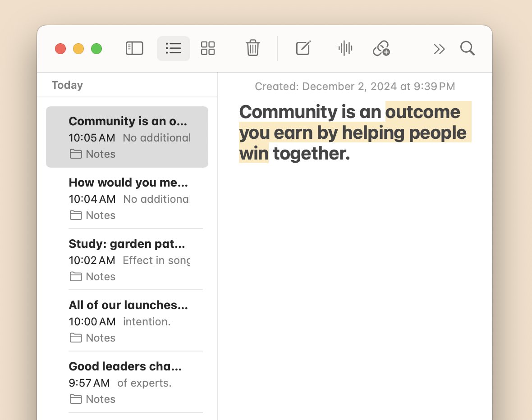Open search with magnifier icon
The width and height of the screenshot is (532, 420).
click(x=467, y=48)
